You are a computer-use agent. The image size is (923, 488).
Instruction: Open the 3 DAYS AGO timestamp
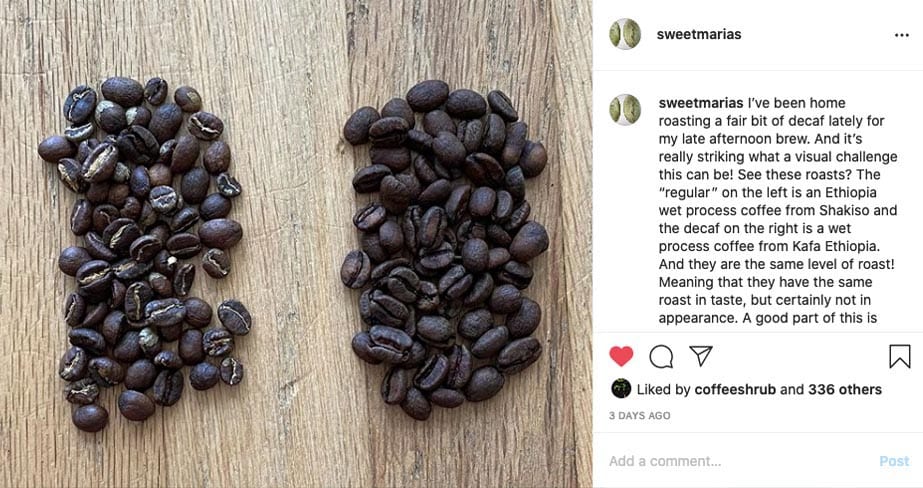point(639,416)
